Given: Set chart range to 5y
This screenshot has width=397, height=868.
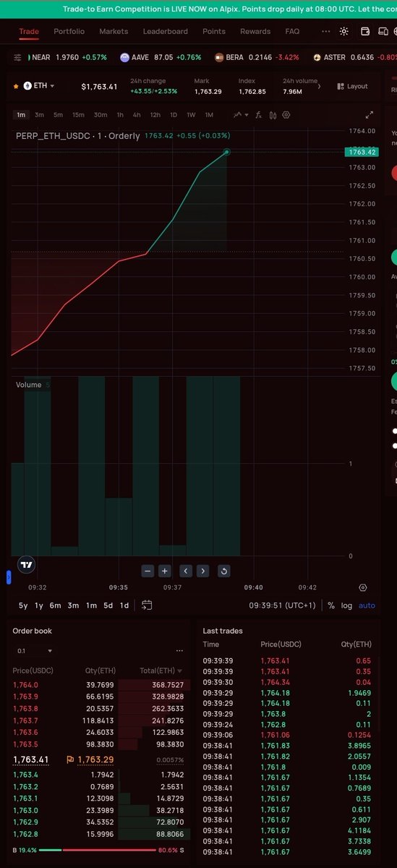Looking at the screenshot, I should [23, 605].
